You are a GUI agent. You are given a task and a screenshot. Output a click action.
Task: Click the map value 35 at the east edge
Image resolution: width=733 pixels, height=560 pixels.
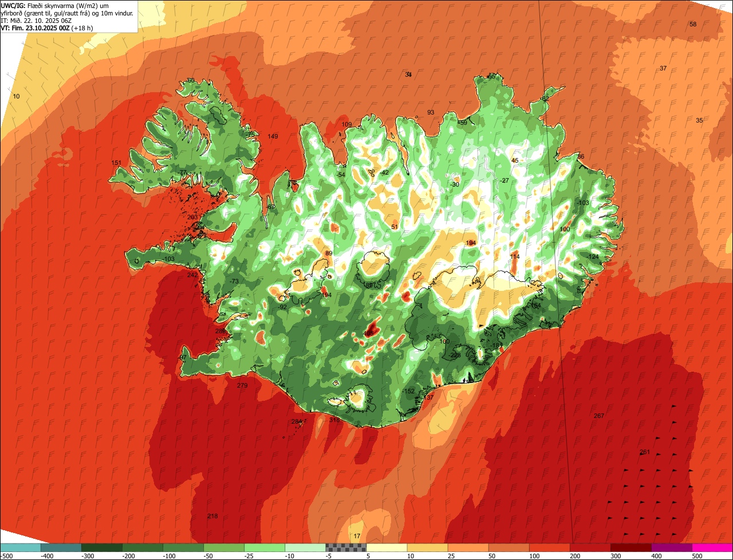pyautogui.click(x=699, y=120)
